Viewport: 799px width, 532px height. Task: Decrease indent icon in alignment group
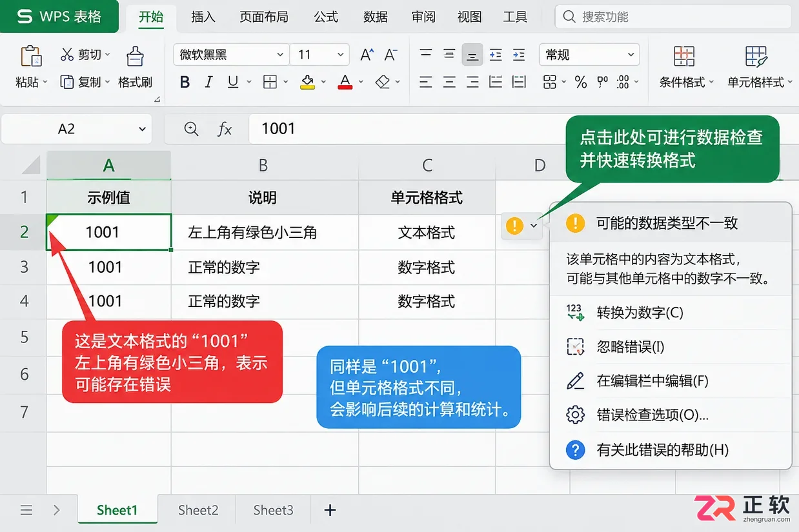[x=496, y=54]
